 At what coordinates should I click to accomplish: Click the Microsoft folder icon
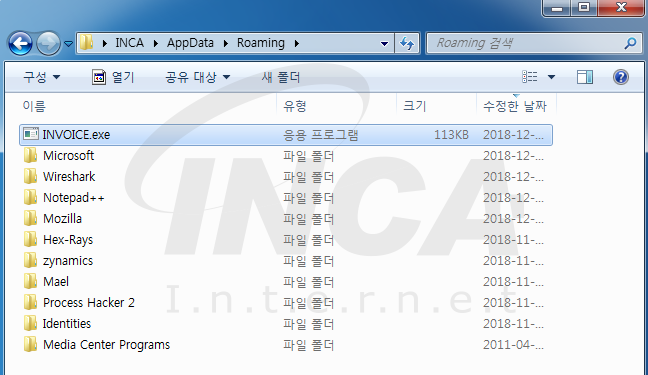(x=30, y=155)
